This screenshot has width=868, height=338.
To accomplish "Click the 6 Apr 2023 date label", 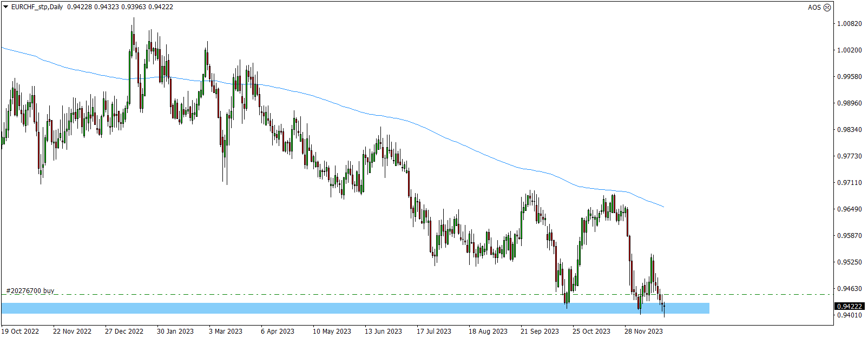I will tap(278, 332).
